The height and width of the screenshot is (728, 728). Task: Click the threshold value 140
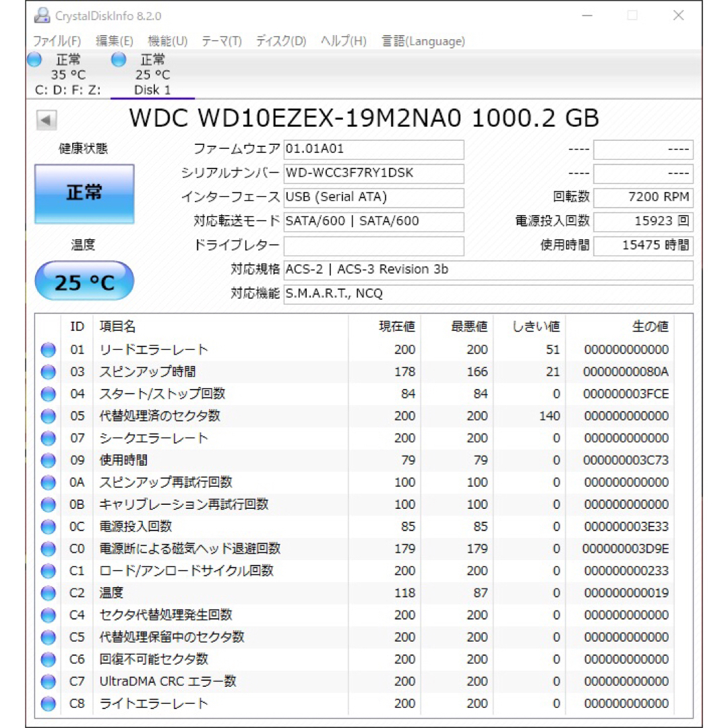[550, 416]
